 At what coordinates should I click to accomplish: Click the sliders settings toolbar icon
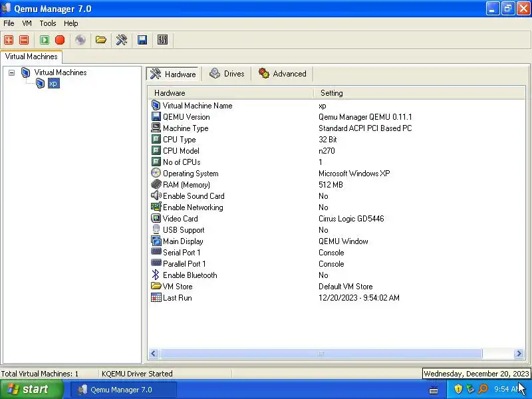click(162, 40)
